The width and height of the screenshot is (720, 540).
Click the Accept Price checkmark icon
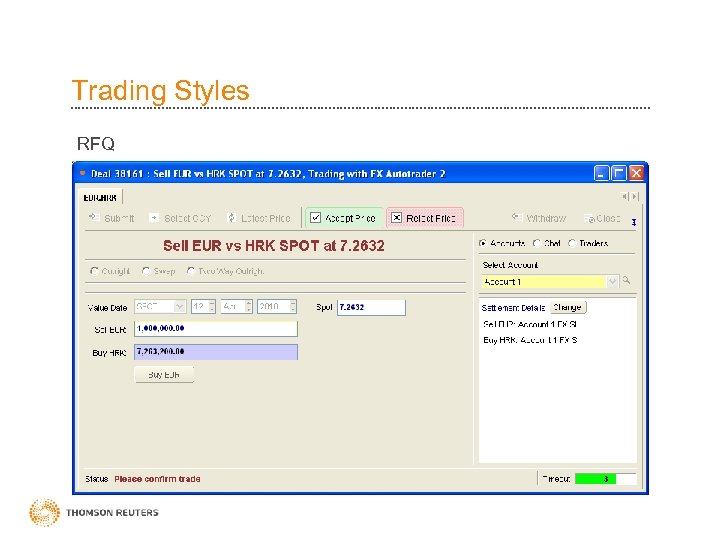tap(315, 218)
